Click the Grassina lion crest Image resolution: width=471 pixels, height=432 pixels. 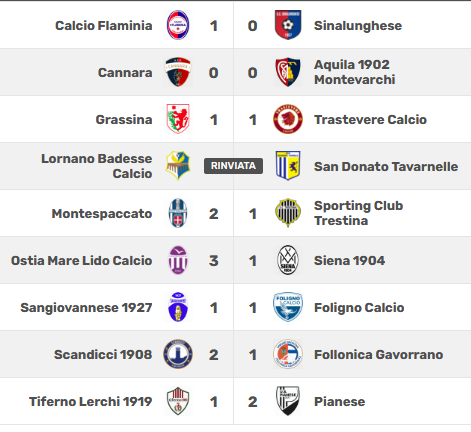pos(178,119)
